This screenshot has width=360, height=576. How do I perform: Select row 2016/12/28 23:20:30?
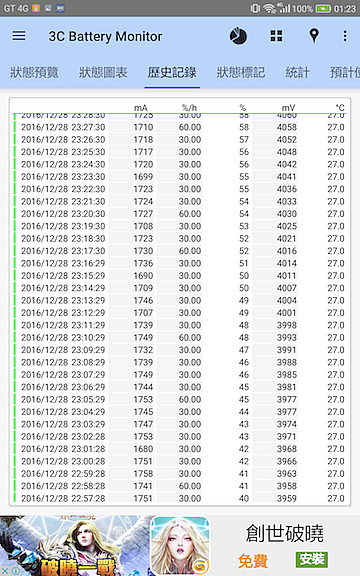tap(180, 214)
